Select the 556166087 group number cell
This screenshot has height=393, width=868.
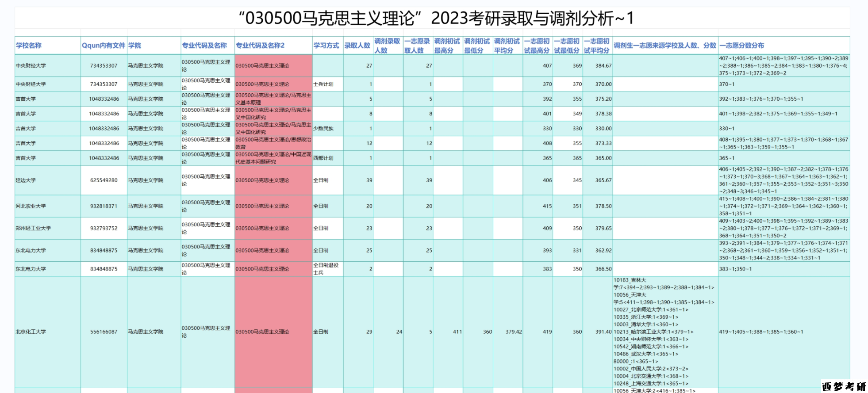(x=104, y=332)
